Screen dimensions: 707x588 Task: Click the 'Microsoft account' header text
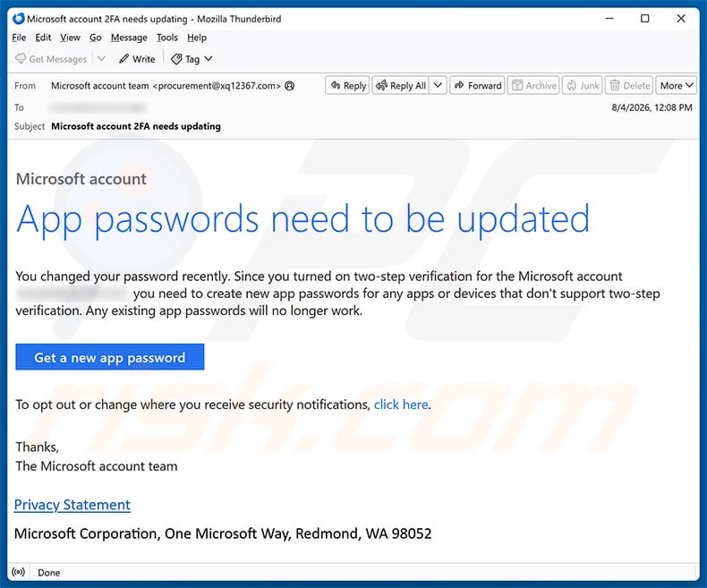click(x=81, y=179)
